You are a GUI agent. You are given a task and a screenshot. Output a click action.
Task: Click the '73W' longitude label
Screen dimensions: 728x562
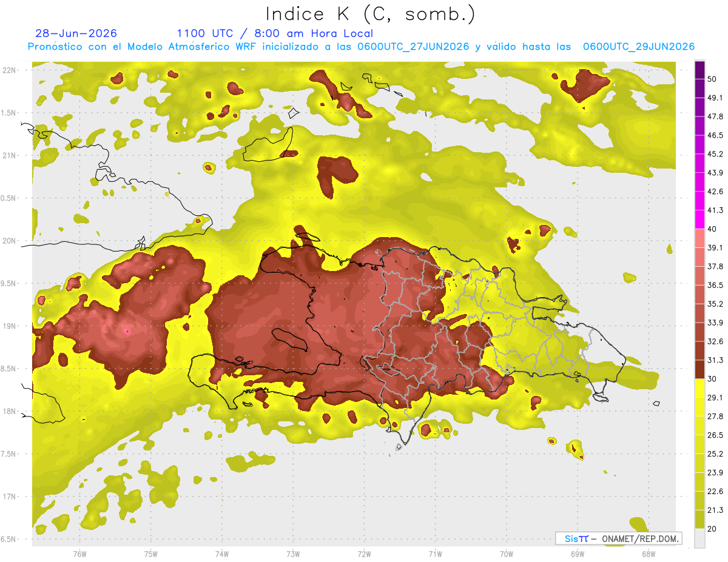point(293,554)
